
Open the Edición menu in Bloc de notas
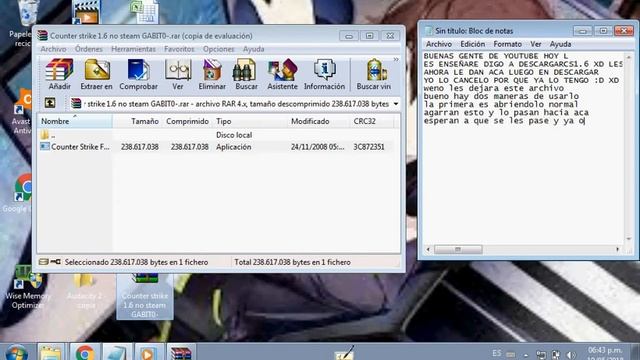point(473,44)
